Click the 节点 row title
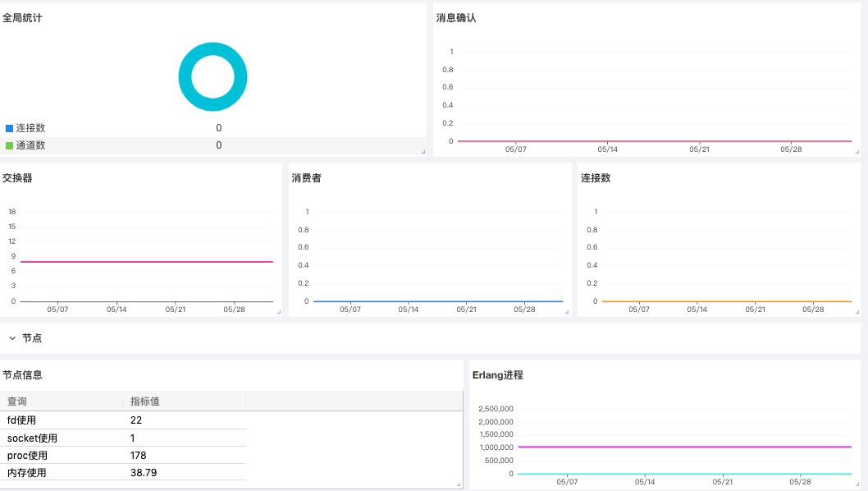The height and width of the screenshot is (491, 868). coord(31,338)
